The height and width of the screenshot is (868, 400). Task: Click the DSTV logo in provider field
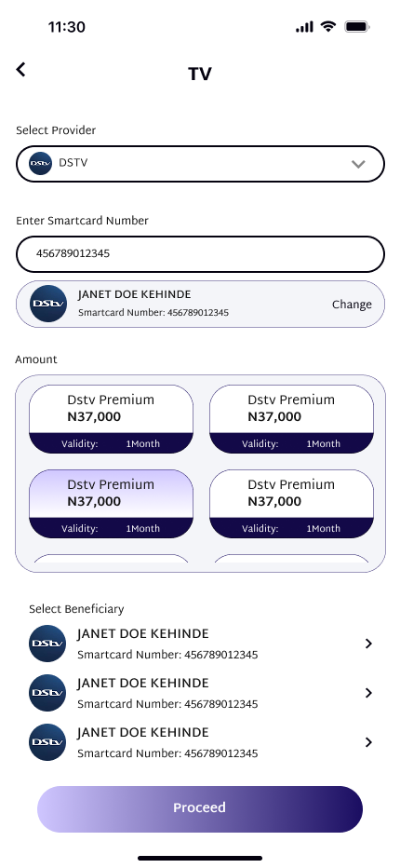pos(40,163)
